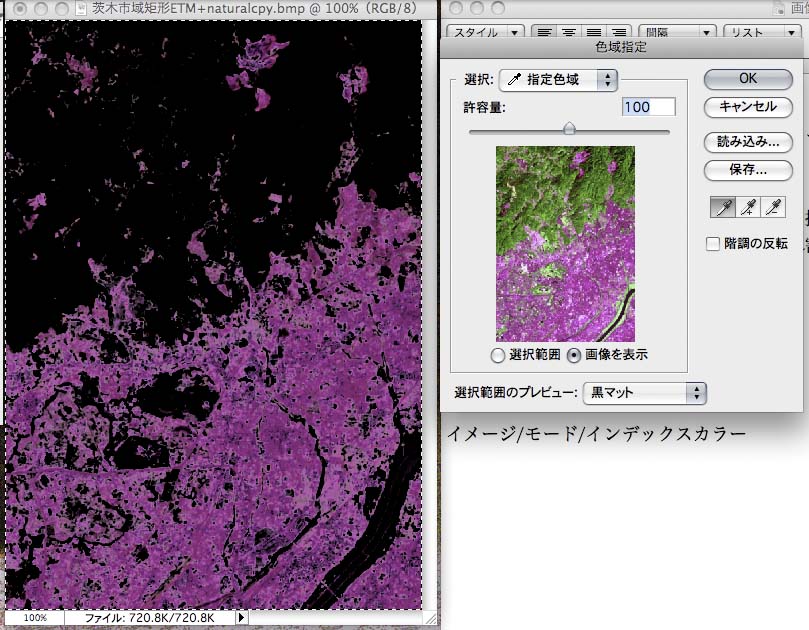The height and width of the screenshot is (630, 809).
Task: Apply center text alignment in background window toolbar
Action: click(x=569, y=33)
